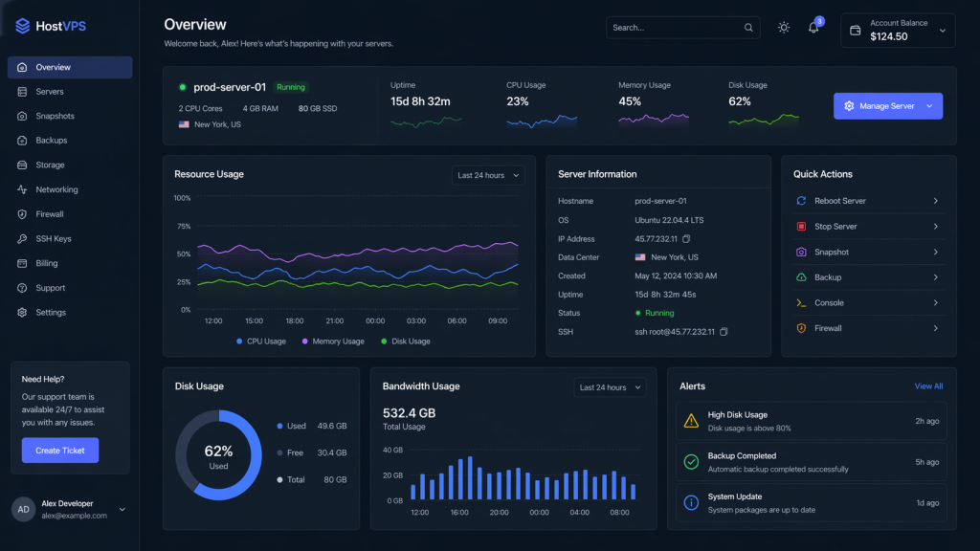Open the Snapshots section from the sidebar

point(56,115)
